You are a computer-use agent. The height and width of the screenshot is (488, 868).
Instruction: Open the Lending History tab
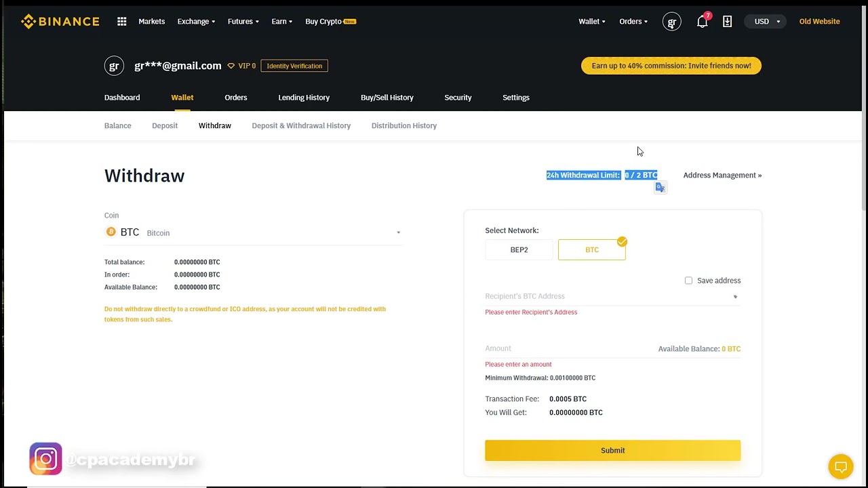tap(304, 98)
